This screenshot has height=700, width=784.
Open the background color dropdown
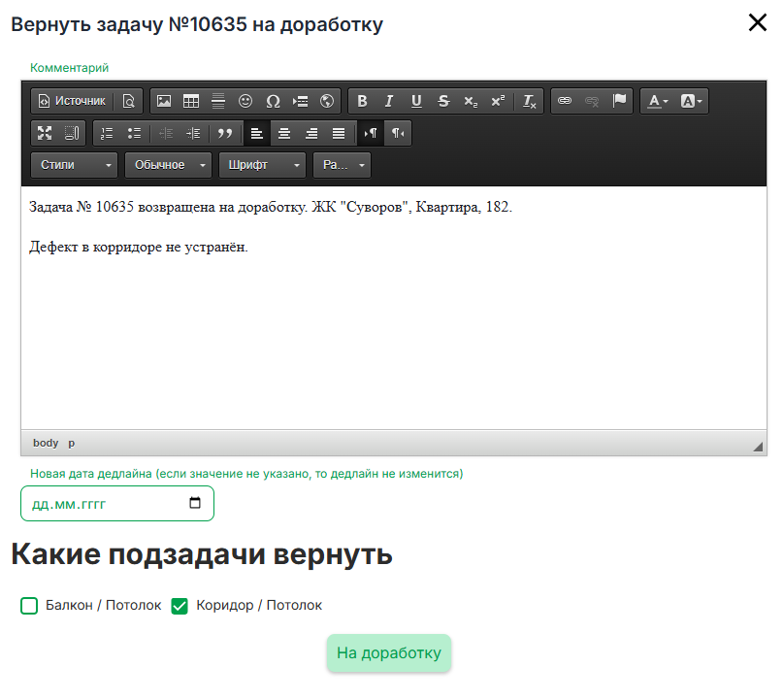point(691,101)
